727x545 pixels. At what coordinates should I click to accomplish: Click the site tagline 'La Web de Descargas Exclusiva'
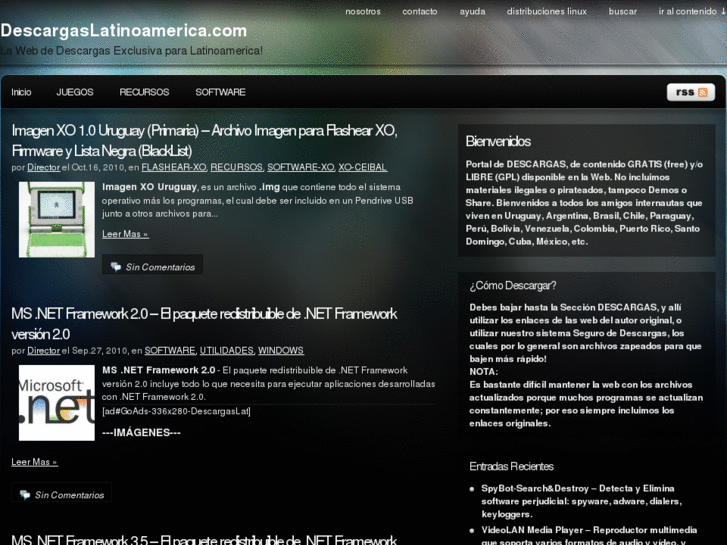tap(131, 51)
